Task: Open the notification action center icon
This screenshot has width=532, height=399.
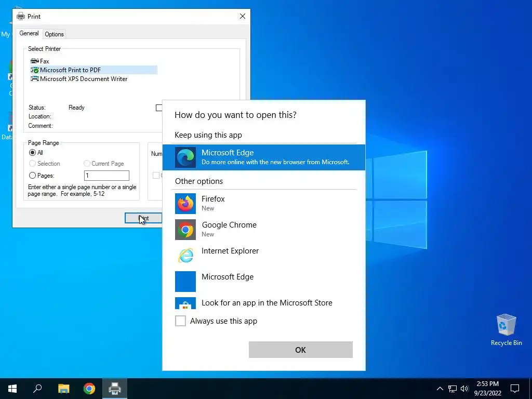Action: tap(515, 389)
